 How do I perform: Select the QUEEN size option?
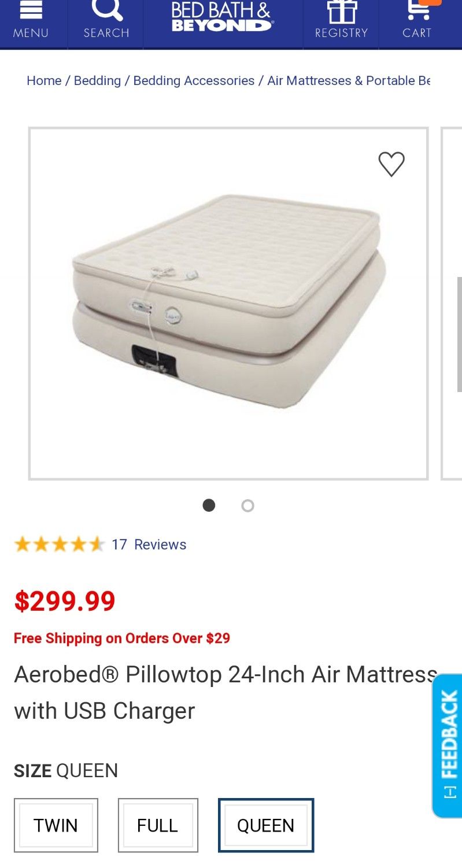pyautogui.click(x=266, y=825)
